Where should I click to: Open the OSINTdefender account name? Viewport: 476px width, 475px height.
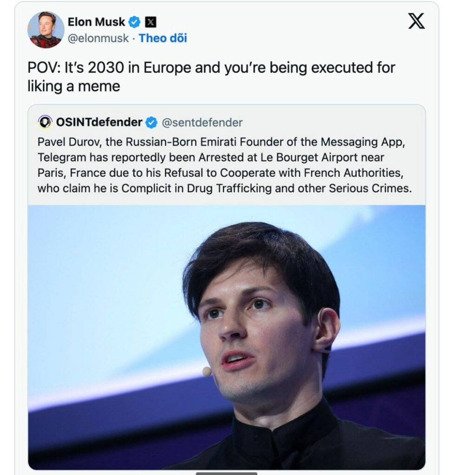tap(99, 122)
